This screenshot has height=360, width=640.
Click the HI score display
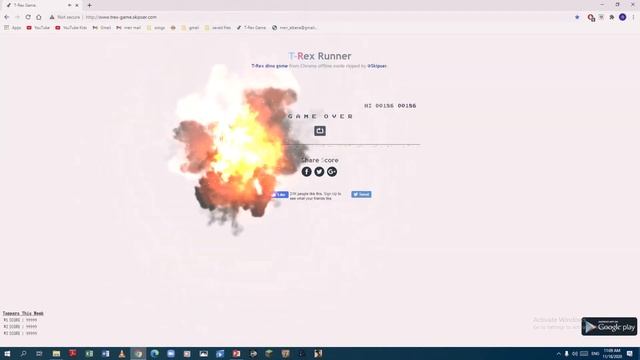(390, 106)
